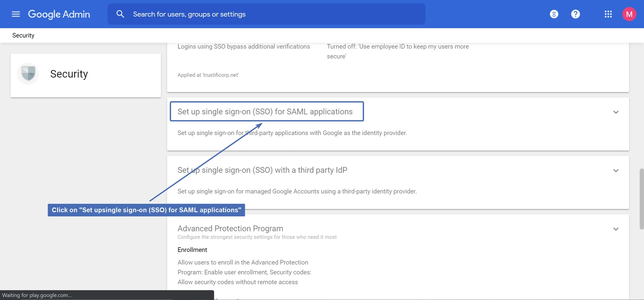644x300 pixels.
Task: Click 'Allow users to enroll in the Advanced Protection' text
Action: pos(243,262)
